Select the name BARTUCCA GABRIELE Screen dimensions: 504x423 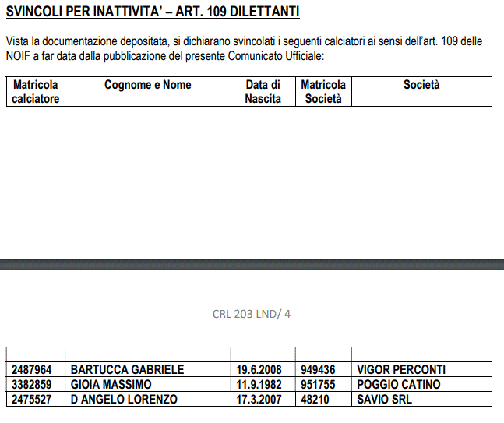coord(127,370)
